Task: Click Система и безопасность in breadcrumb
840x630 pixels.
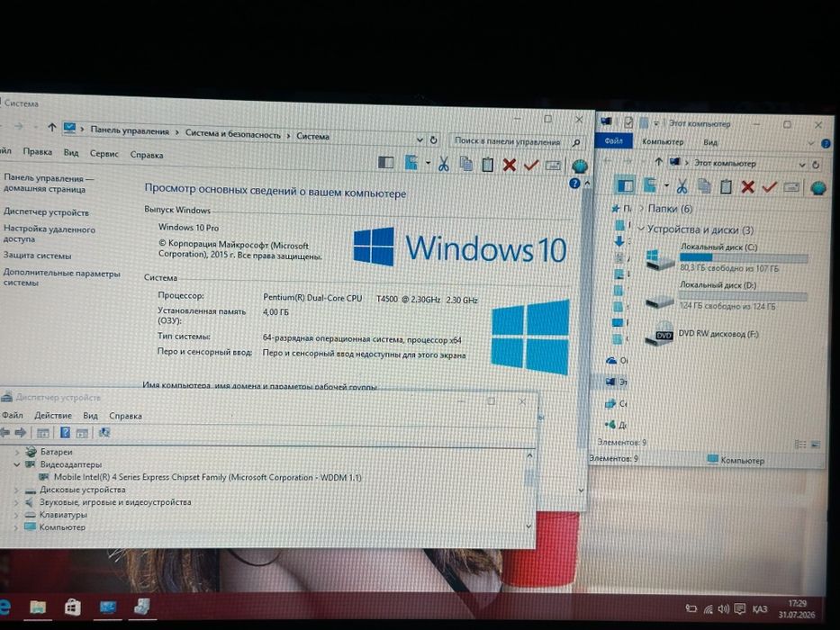Action: 233,134
